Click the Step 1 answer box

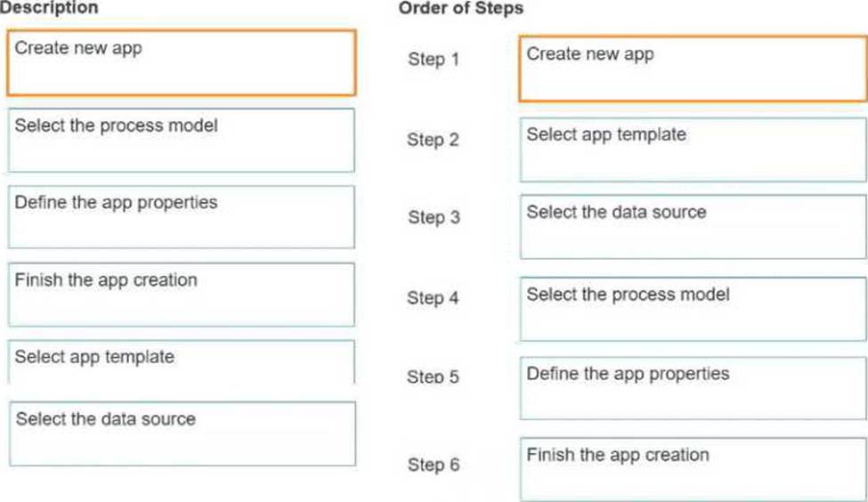click(692, 69)
